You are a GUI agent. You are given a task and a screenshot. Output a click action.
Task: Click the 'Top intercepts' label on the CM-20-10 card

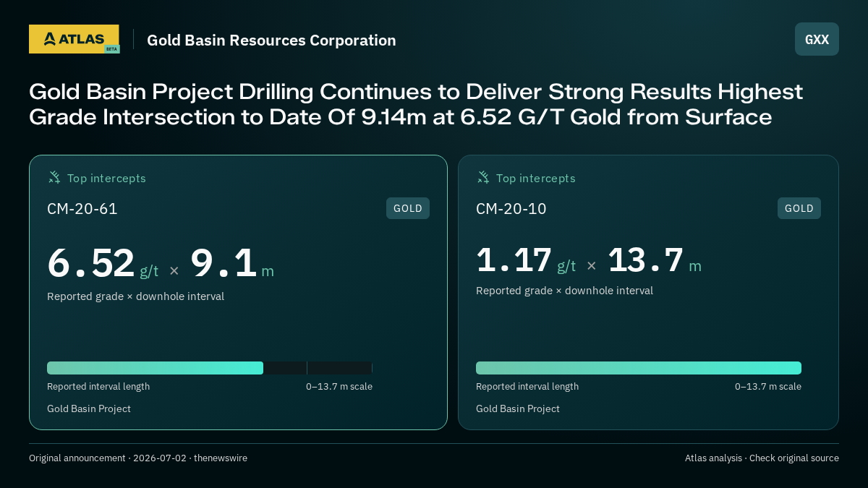[x=535, y=178]
